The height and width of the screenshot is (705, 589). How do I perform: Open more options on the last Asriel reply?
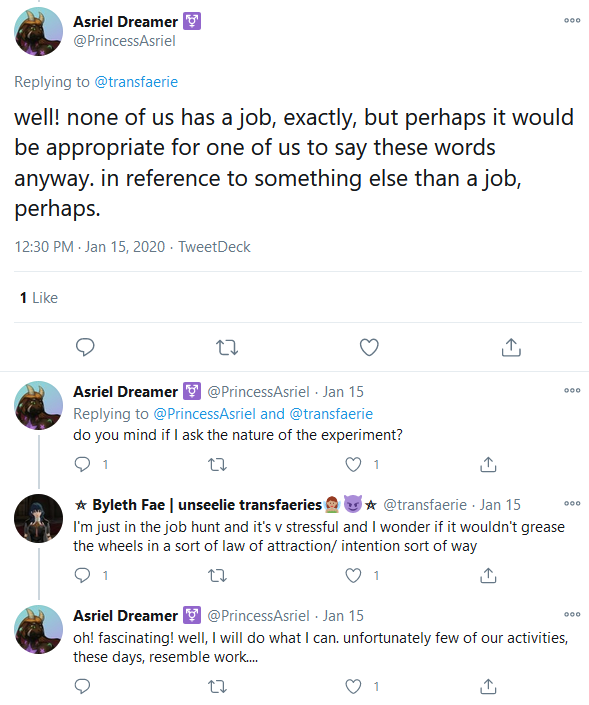pos(572,614)
